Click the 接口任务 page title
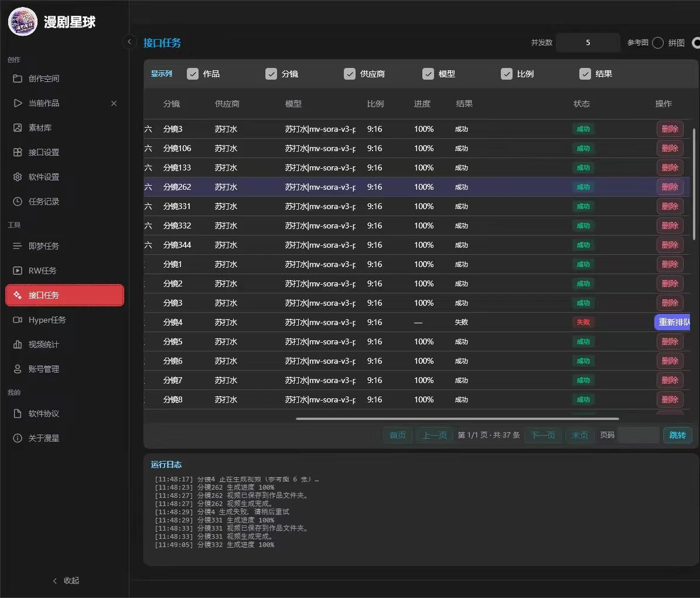This screenshot has width=700, height=598. pos(162,43)
